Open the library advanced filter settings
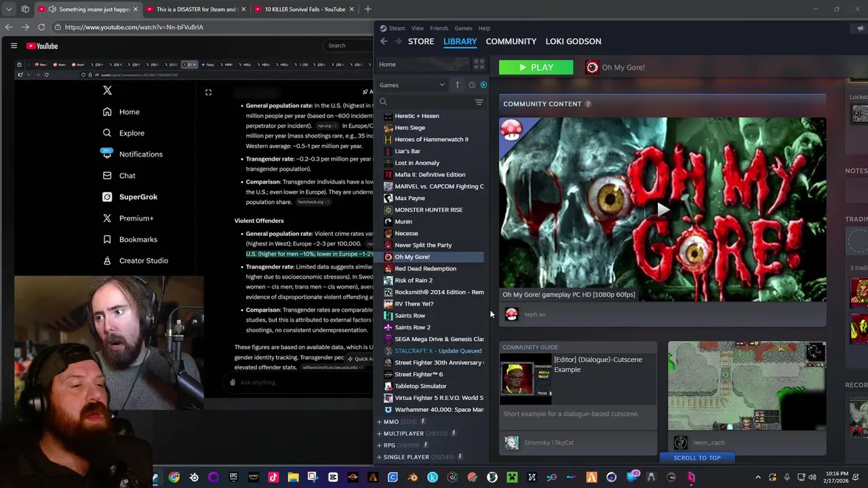Image resolution: width=868 pixels, height=488 pixels. (479, 102)
